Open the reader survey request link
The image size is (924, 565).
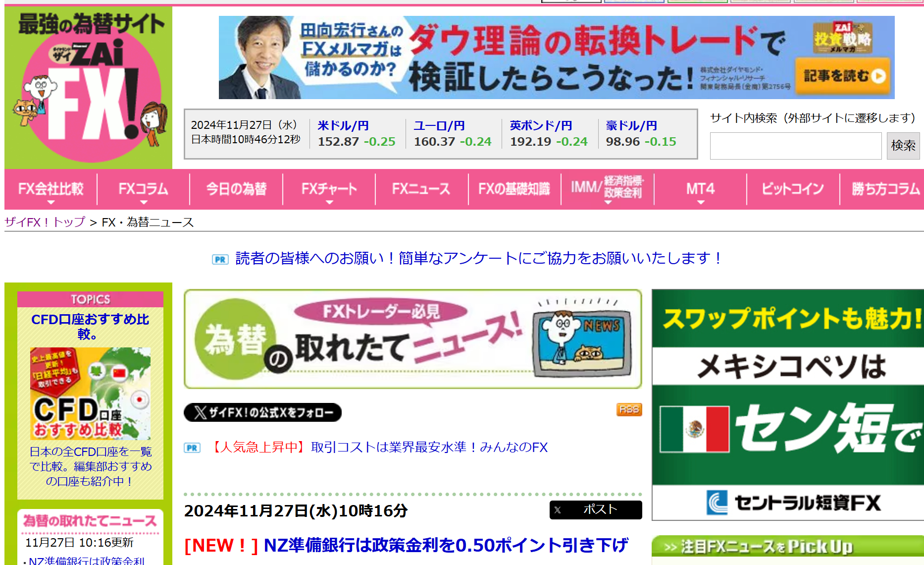(478, 258)
